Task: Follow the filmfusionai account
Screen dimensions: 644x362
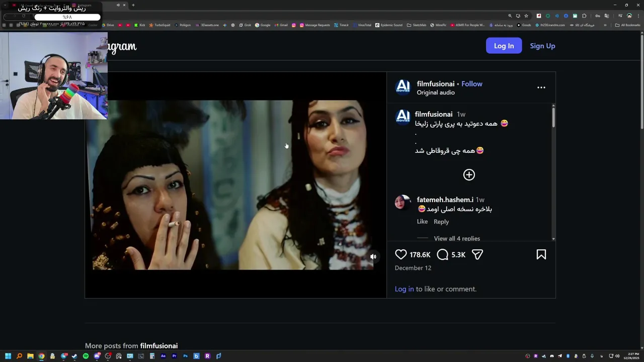Action: [x=472, y=84]
